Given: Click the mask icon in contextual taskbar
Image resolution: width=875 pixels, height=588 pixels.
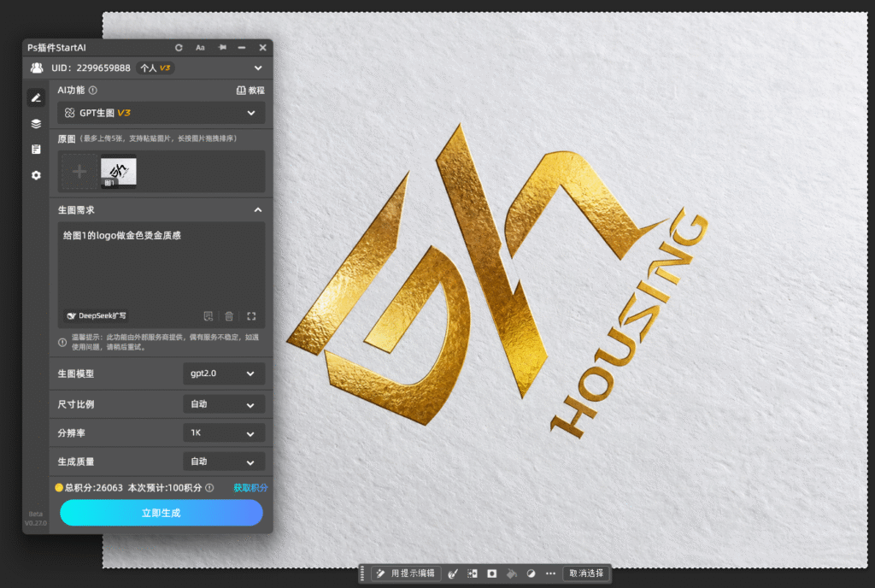Looking at the screenshot, I should pyautogui.click(x=491, y=573).
